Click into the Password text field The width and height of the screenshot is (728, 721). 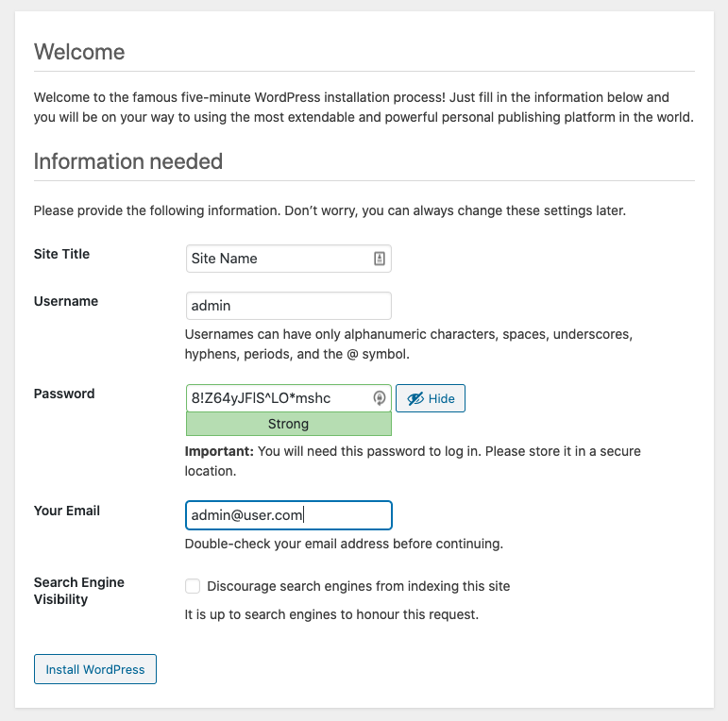coord(288,398)
